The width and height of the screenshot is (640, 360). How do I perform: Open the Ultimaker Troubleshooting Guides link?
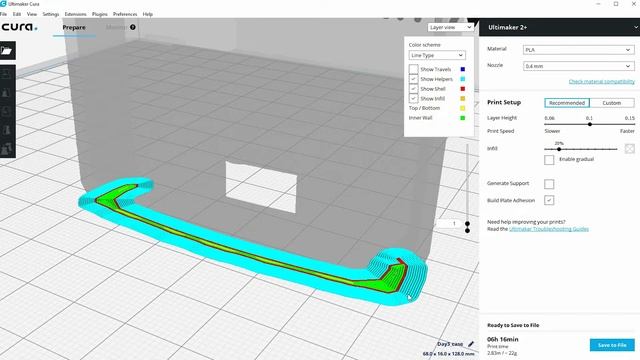[x=549, y=229]
